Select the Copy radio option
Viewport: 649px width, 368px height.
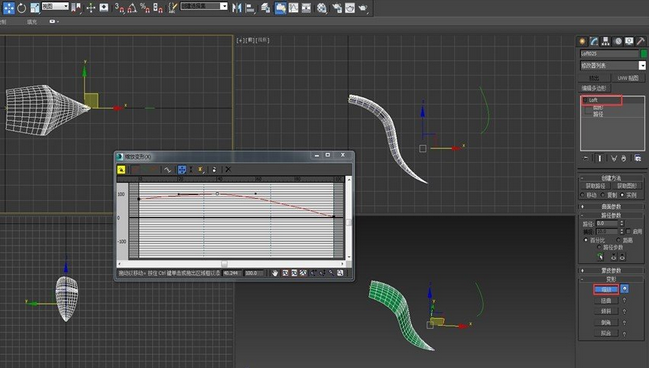coord(603,195)
